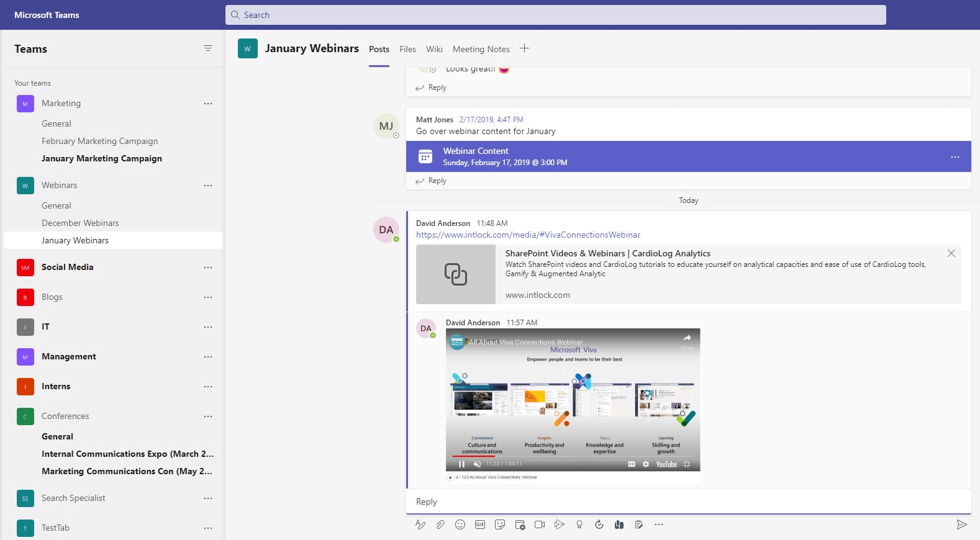Open more options for Blogs team
Viewport: 980px width, 540px height.
click(208, 297)
